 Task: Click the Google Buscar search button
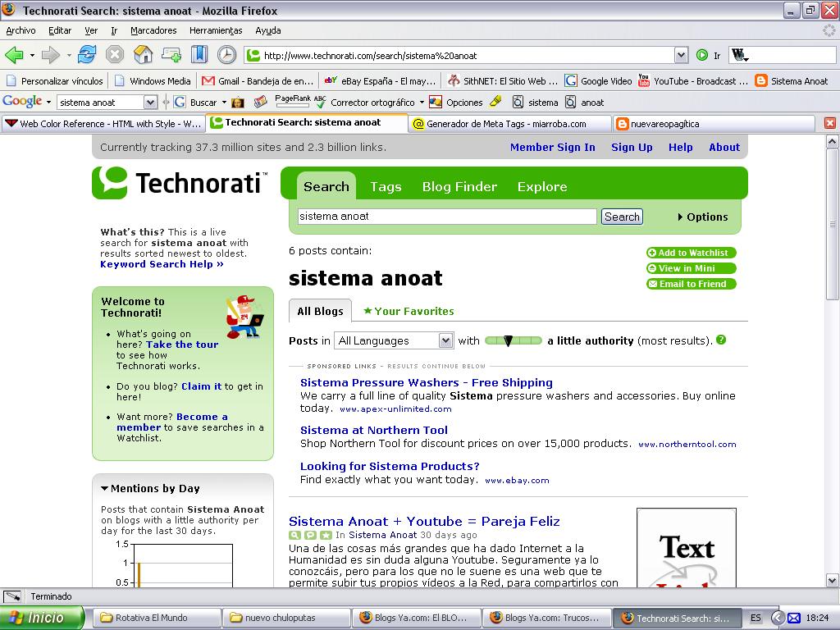(x=195, y=103)
